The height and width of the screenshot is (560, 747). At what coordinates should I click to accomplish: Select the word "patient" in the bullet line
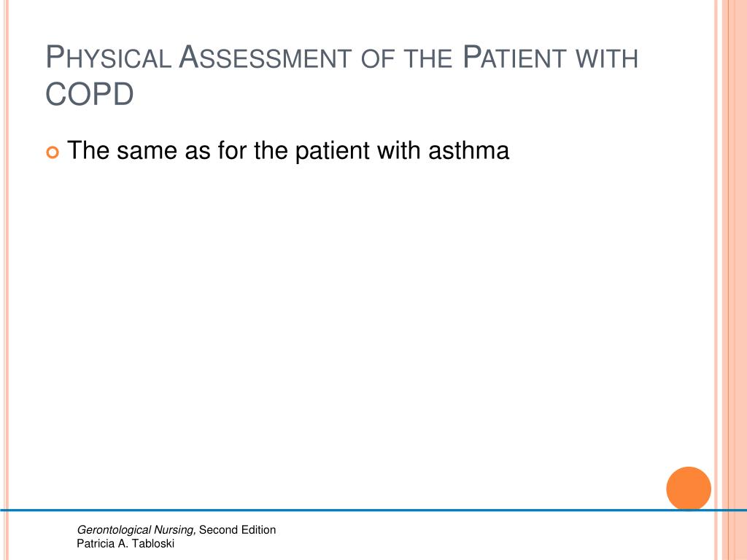click(x=332, y=152)
